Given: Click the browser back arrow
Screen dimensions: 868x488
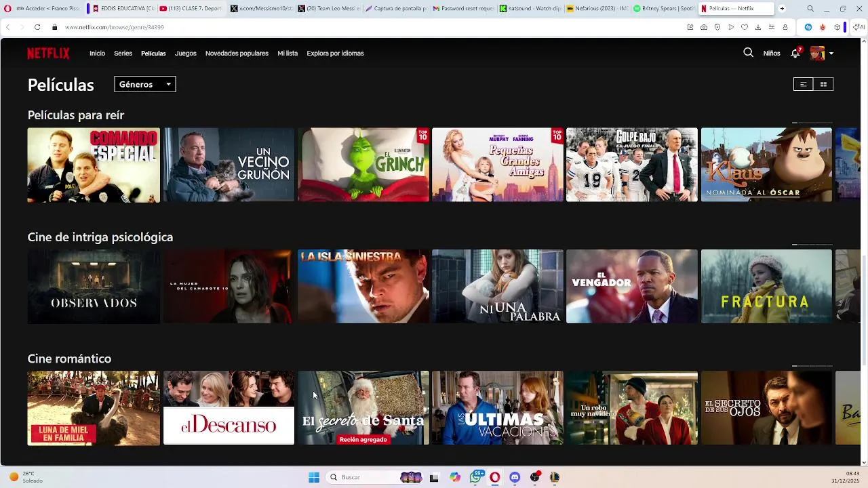Looking at the screenshot, I should point(7,27).
